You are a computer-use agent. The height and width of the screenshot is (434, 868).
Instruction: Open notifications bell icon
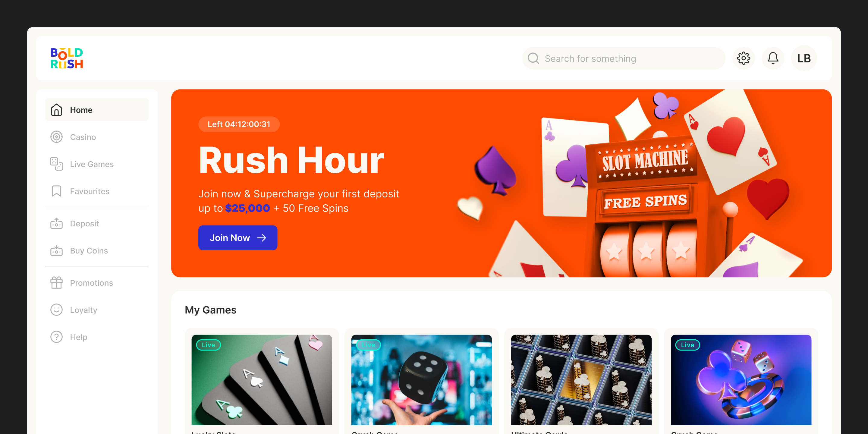773,58
